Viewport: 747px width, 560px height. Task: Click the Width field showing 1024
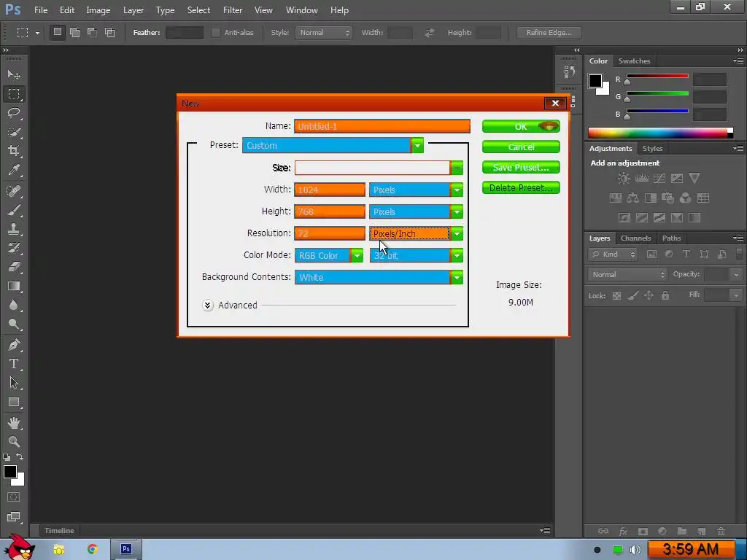click(x=330, y=190)
